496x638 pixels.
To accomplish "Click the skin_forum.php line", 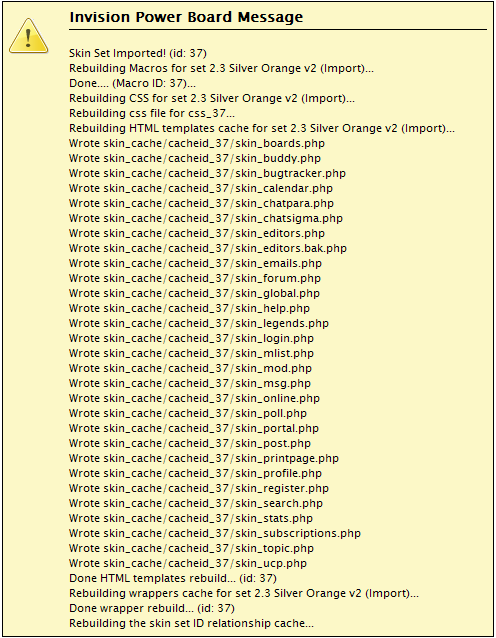I will (195, 278).
